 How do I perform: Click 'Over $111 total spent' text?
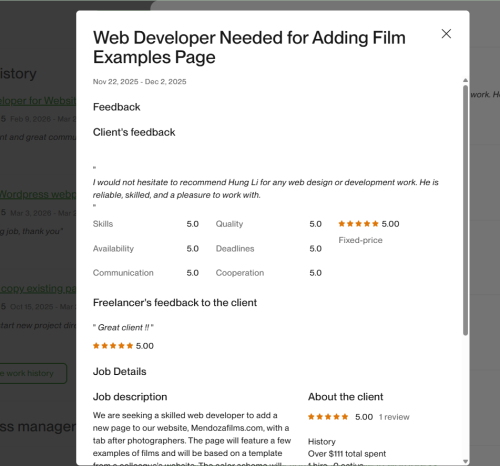coord(347,454)
